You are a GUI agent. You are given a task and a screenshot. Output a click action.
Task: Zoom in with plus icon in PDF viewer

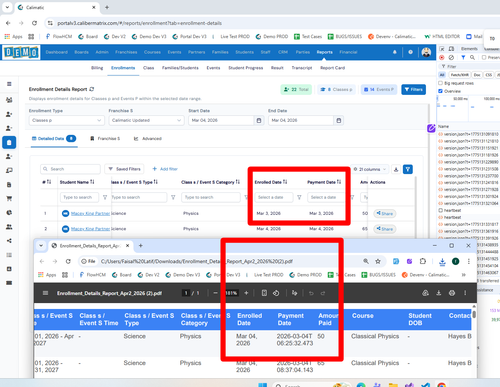pos(246,293)
